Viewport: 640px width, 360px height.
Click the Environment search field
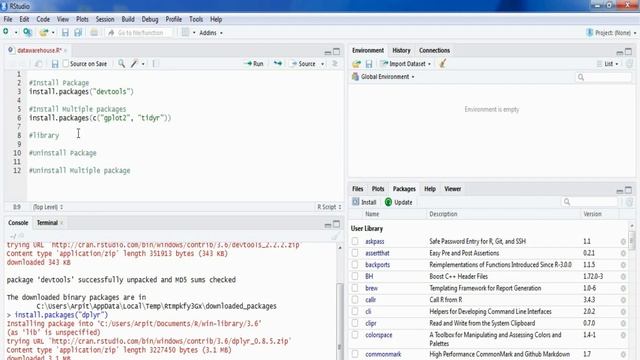point(604,77)
